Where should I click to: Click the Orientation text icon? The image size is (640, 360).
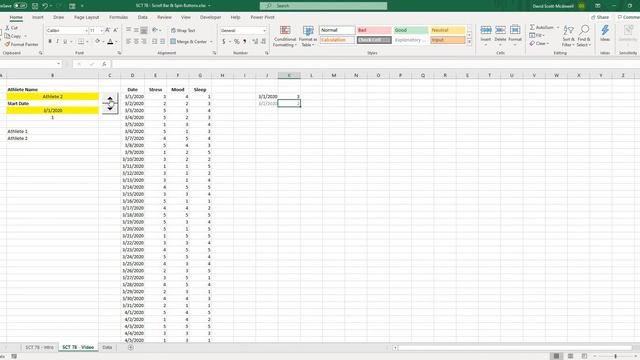tap(155, 30)
